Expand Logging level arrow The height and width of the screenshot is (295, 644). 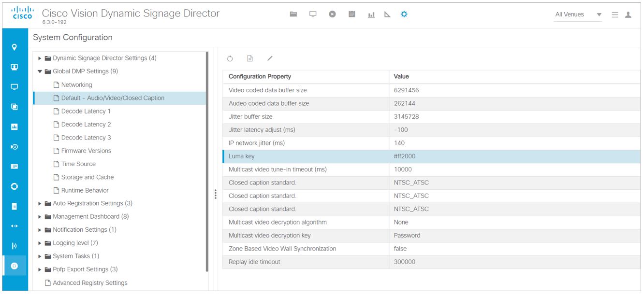40,243
